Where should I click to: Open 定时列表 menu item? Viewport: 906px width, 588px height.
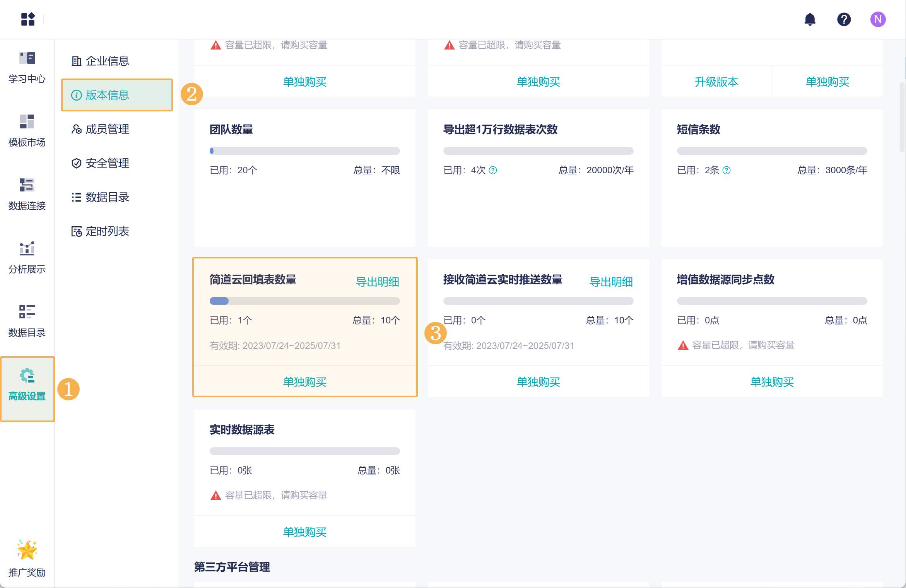click(x=107, y=231)
